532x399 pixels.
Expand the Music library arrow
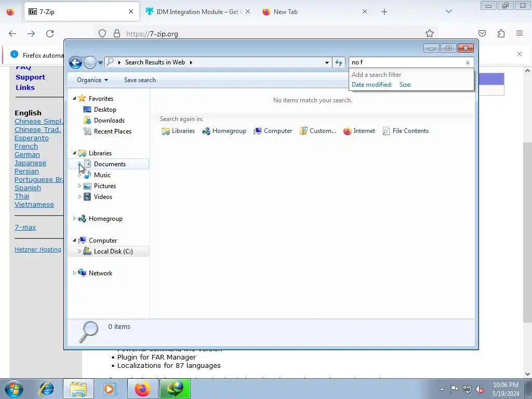click(x=79, y=175)
